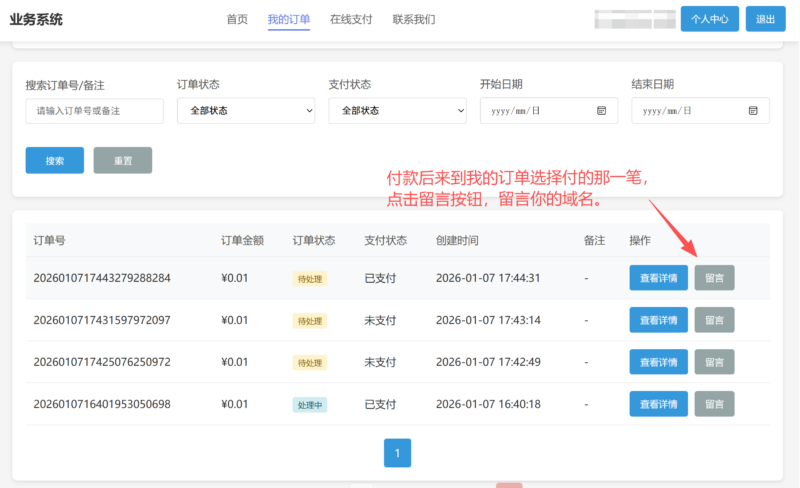
Task: Select page 1 in the pagination
Action: [397, 453]
